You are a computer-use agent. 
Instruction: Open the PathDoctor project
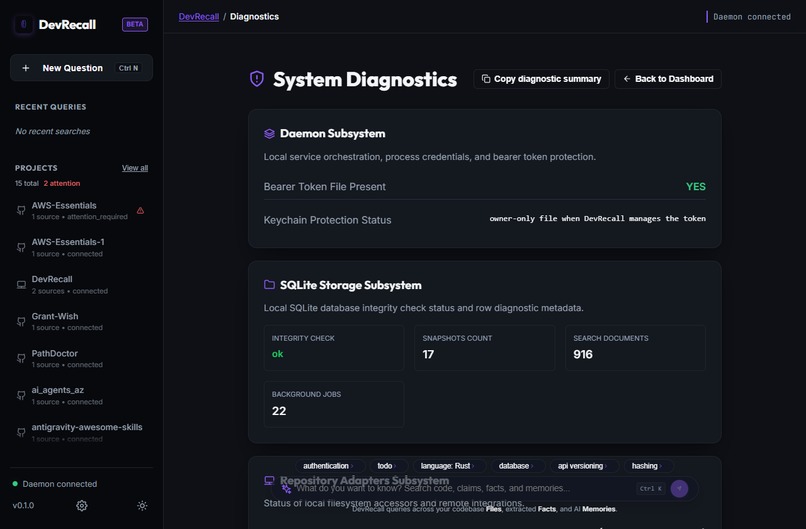[81, 358]
